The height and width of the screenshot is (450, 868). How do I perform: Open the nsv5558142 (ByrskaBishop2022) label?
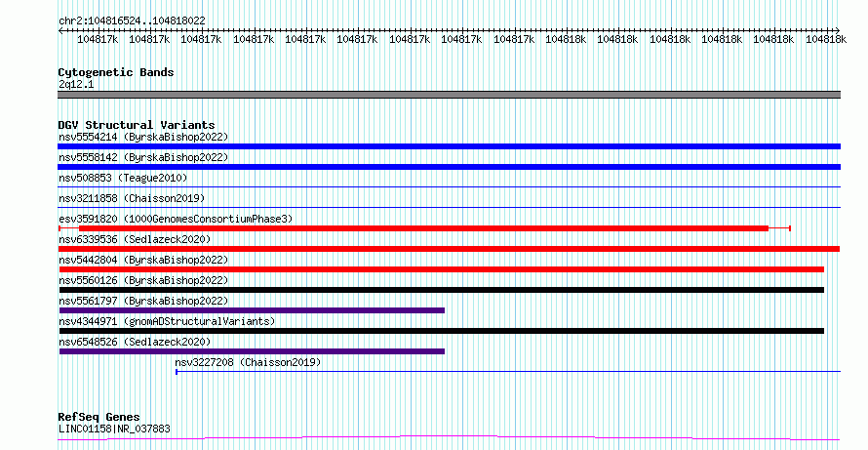[x=143, y=157]
